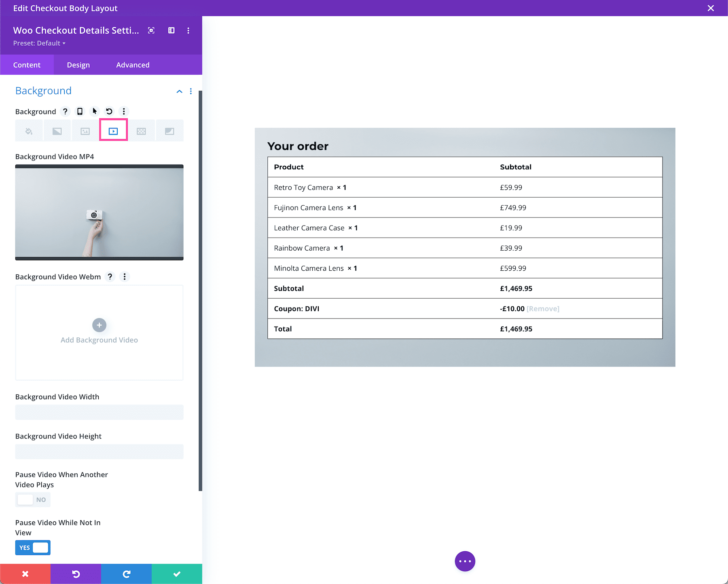Viewport: 728px width, 584px height.
Task: Disable Pause Video While Not In View
Action: [32, 547]
